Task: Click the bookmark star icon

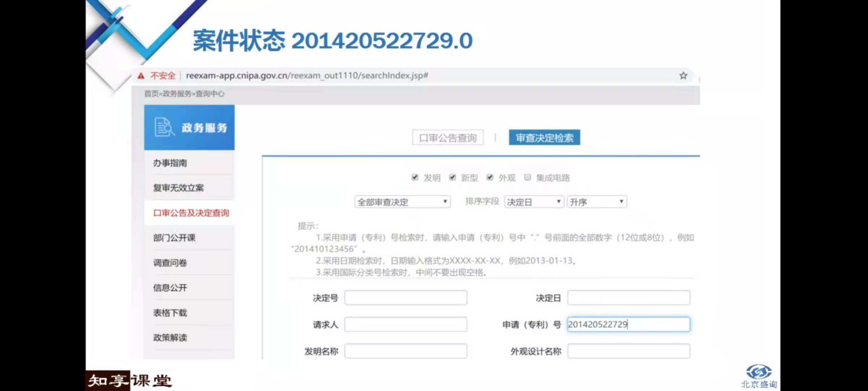Action: [683, 76]
